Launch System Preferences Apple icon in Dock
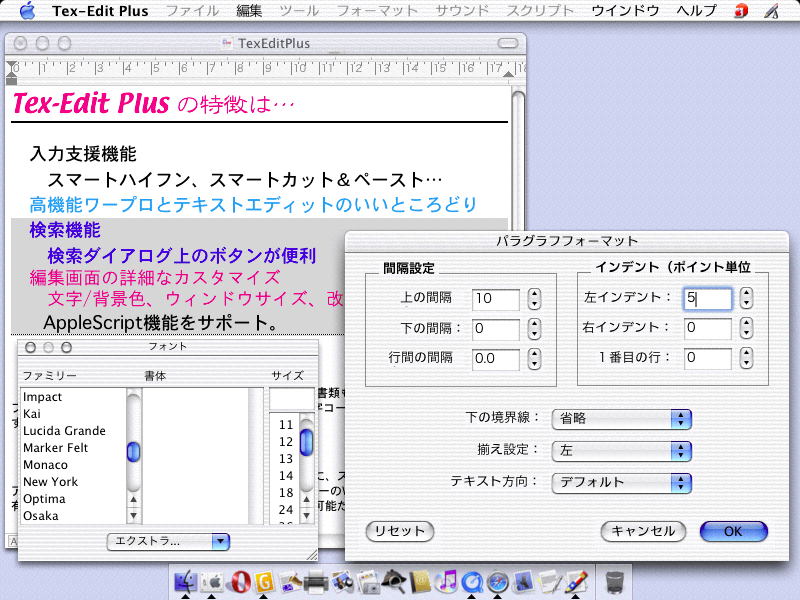This screenshot has height=600, width=800. pos(212,582)
